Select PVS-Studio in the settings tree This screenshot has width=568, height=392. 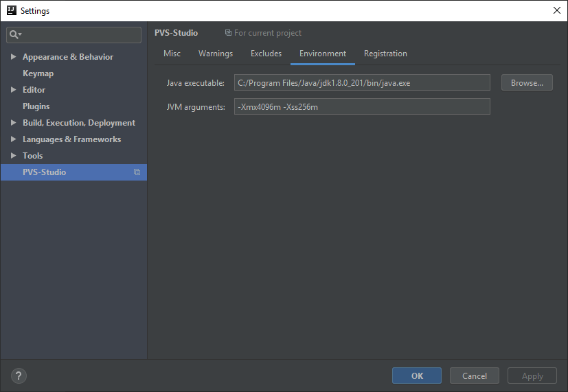[x=45, y=172]
